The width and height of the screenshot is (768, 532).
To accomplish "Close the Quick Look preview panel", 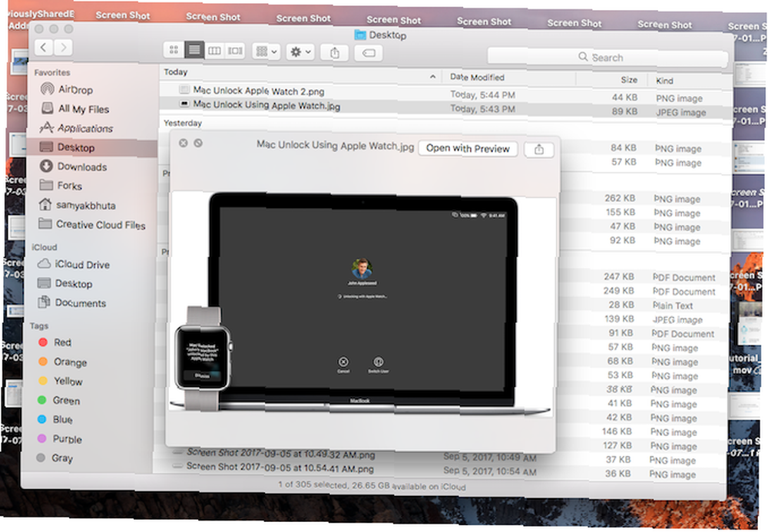I will [x=184, y=143].
